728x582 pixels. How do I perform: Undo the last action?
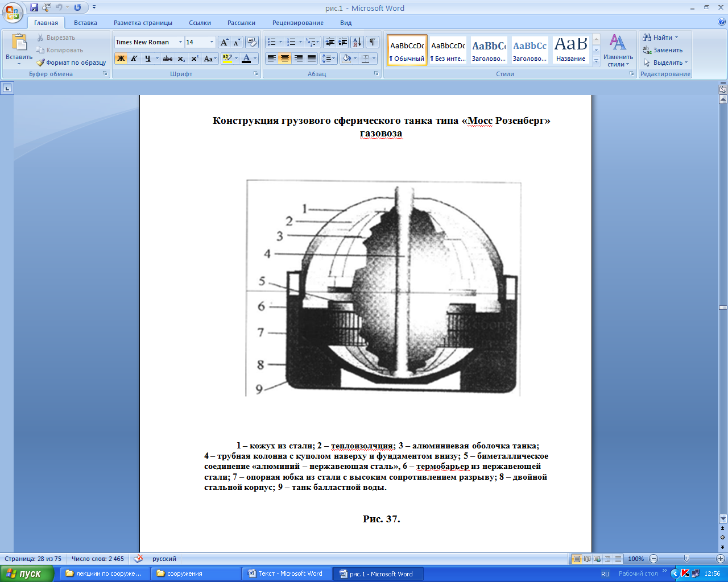coord(59,7)
